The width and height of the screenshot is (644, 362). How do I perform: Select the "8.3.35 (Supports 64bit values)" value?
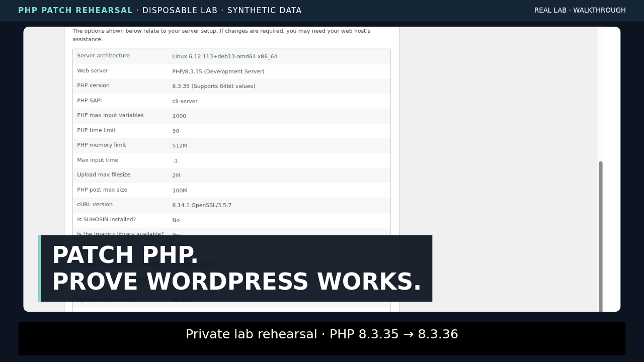pos(213,86)
